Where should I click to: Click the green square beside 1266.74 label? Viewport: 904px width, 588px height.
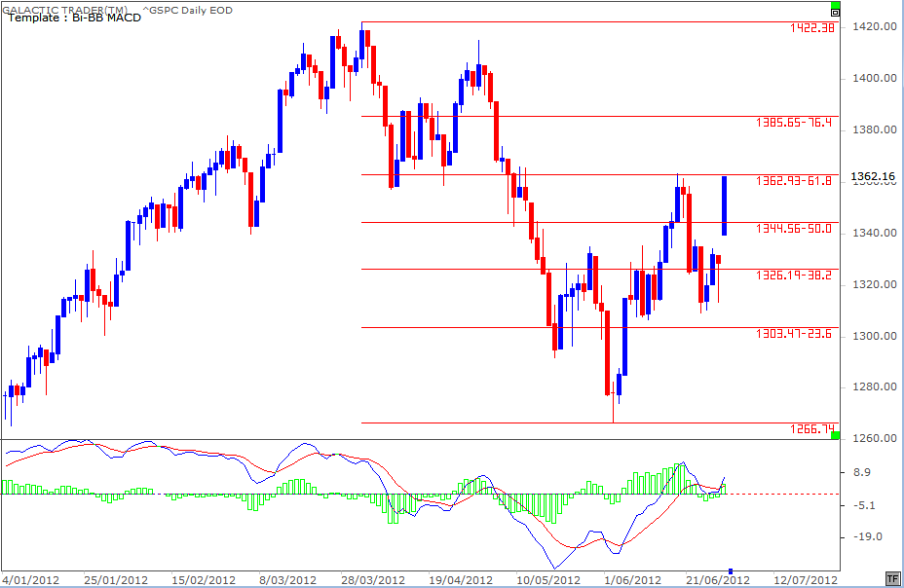point(836,435)
